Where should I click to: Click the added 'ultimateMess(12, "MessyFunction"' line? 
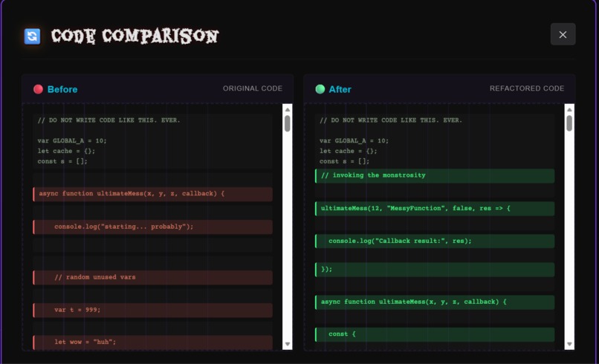(435, 209)
